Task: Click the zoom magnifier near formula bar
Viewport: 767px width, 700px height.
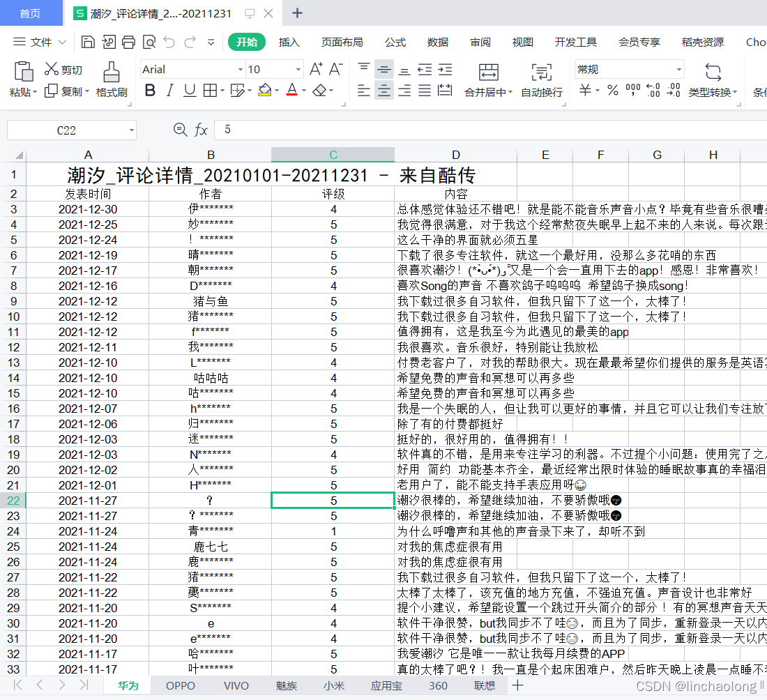Action: click(180, 130)
